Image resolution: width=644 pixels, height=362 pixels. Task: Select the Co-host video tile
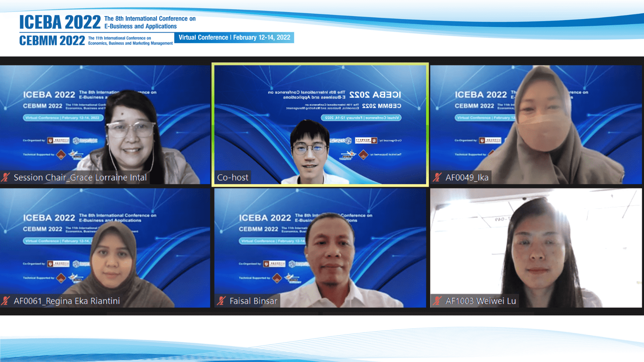320,124
